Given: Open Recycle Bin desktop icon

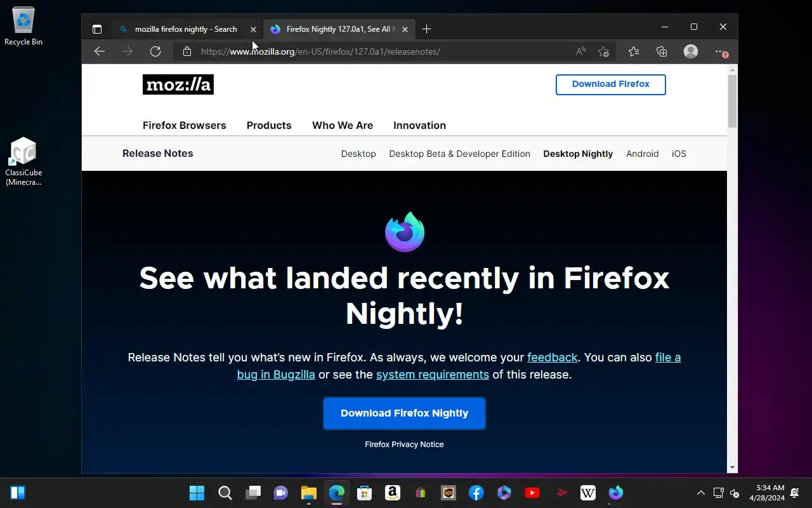Looking at the screenshot, I should point(23,27).
